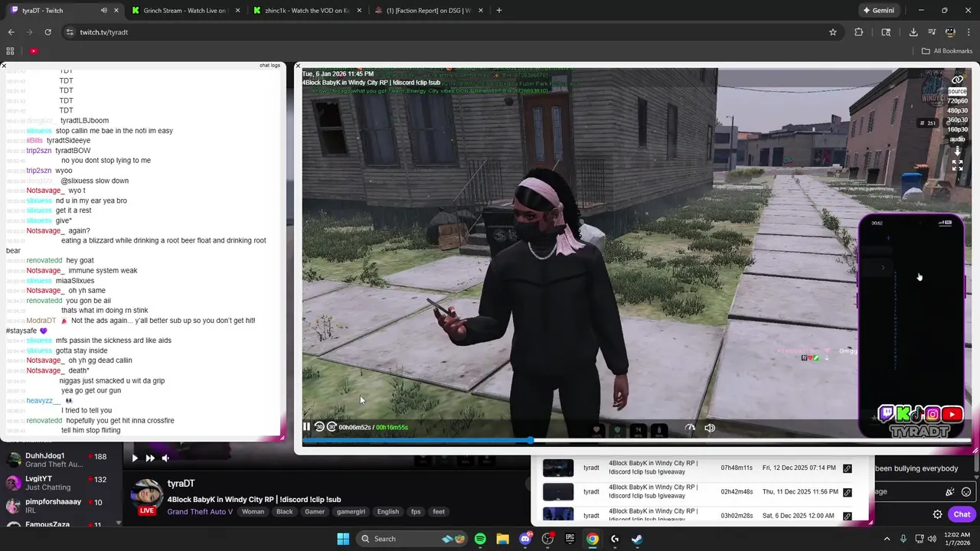Switch to Faction Report browser tab

coord(428,10)
